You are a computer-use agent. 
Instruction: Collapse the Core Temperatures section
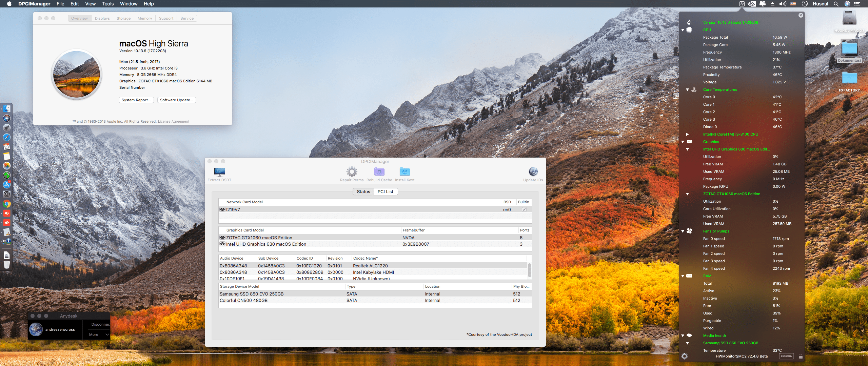[687, 90]
